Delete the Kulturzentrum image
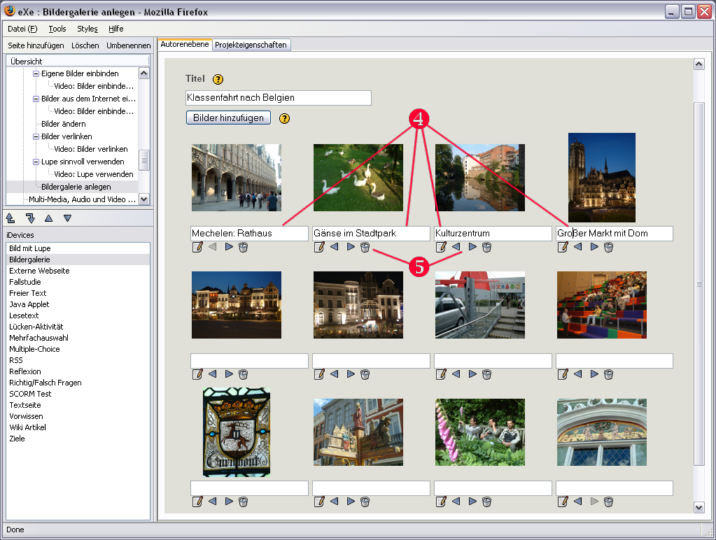The image size is (716, 540). (x=487, y=247)
